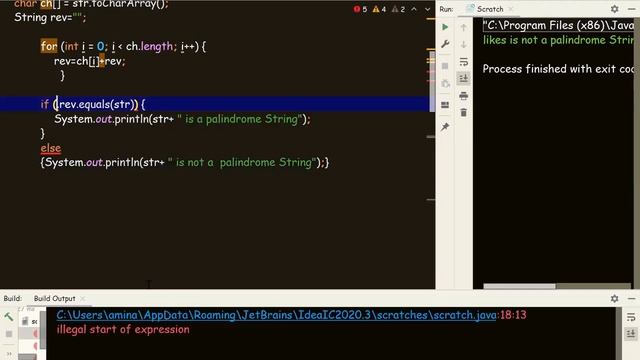Click the 'is a palindrome String' literal
Image resolution: width=640 pixels, height=360 pixels.
[241, 119]
